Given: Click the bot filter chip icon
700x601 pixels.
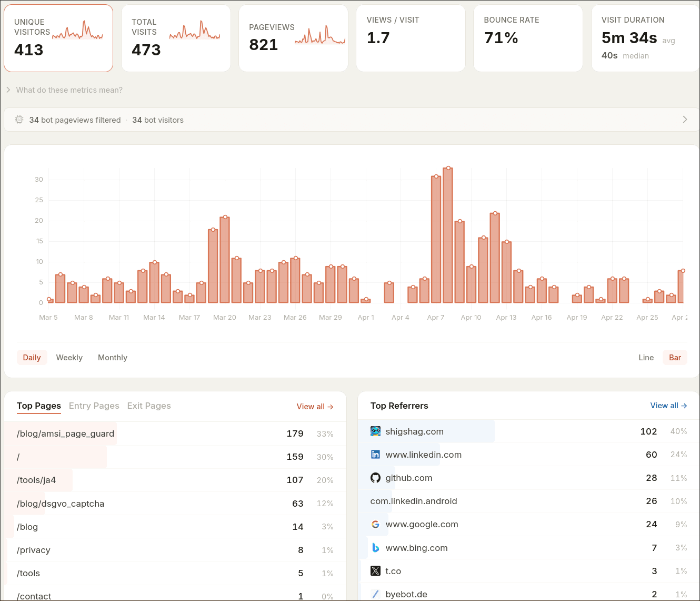Looking at the screenshot, I should click(x=19, y=120).
